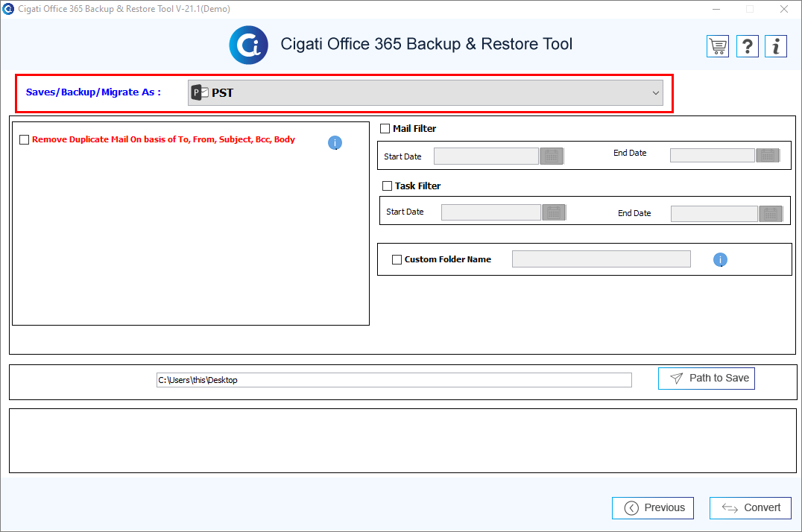Open the shopping cart purchase icon
This screenshot has height=532, width=802.
pos(718,46)
